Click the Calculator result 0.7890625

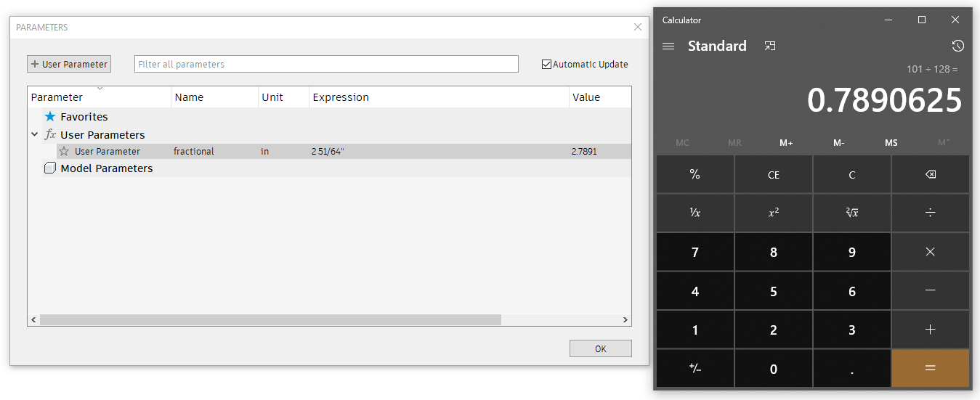tap(885, 100)
